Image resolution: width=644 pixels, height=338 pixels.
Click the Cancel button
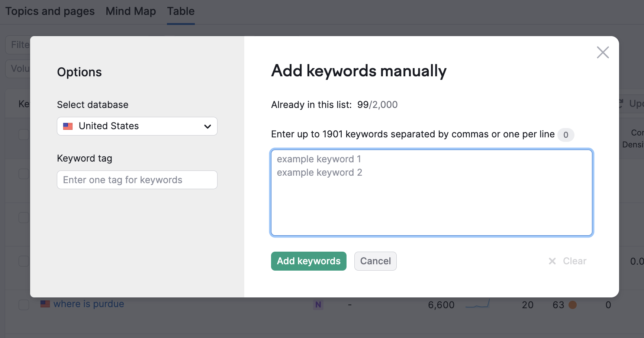click(375, 261)
